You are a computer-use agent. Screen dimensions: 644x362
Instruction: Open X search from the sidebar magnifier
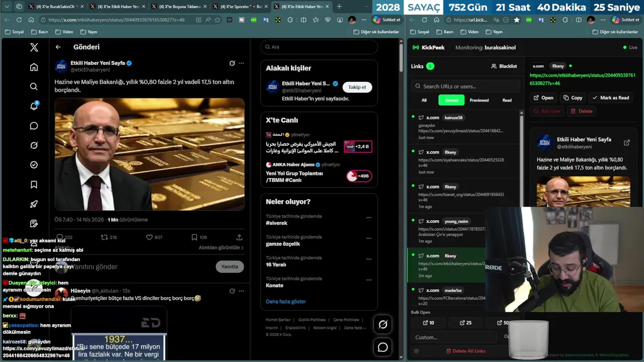[34, 86]
